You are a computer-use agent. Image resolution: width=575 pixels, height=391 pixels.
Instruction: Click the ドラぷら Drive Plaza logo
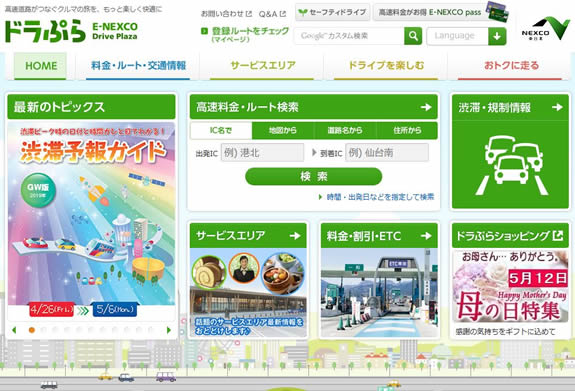(x=71, y=31)
